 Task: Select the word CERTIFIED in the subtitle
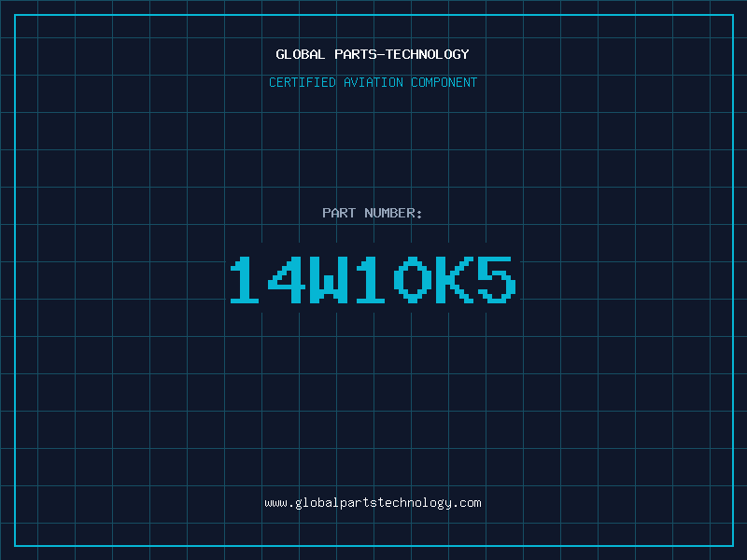(x=303, y=82)
